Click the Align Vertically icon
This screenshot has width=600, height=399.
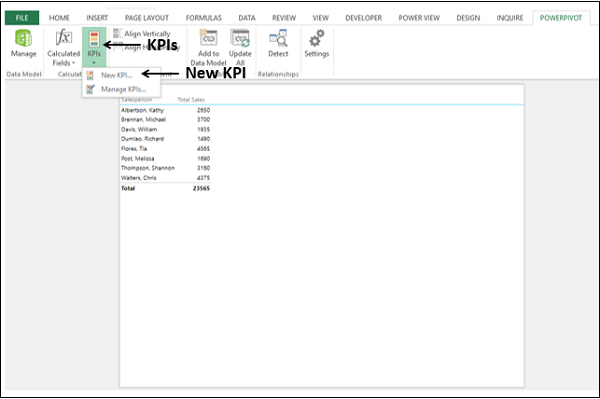[x=117, y=33]
